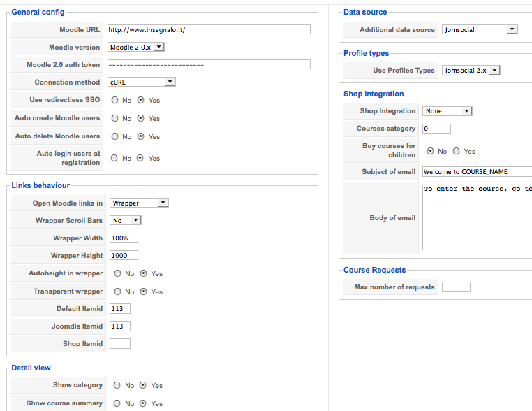Expand Wrapper Scroll Bars dropdown
This screenshot has height=411, width=532.
[126, 220]
